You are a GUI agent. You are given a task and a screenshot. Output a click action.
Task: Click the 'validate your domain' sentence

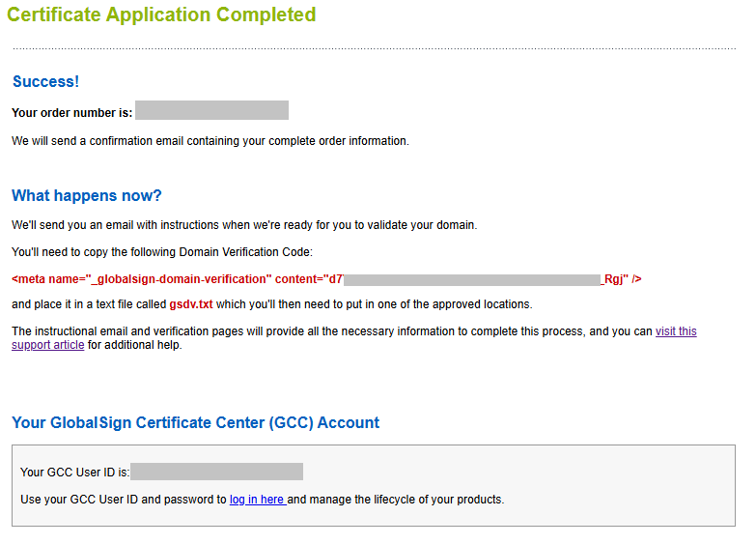[x=244, y=225]
